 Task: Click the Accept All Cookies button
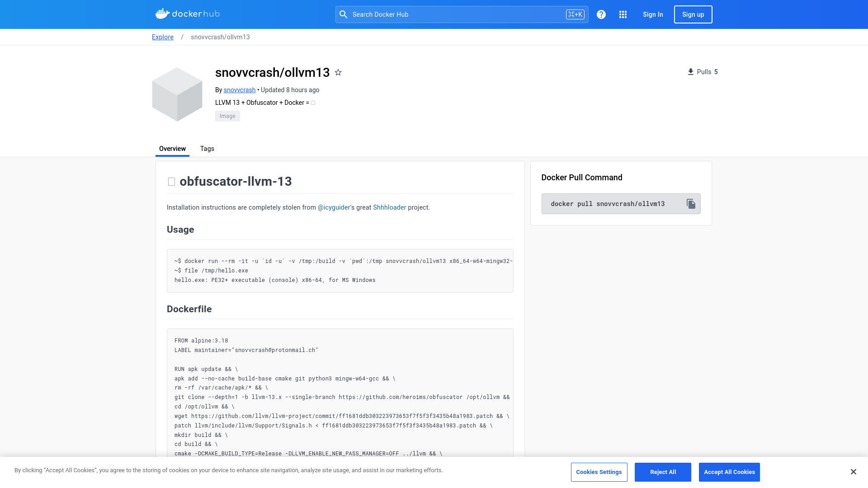729,472
